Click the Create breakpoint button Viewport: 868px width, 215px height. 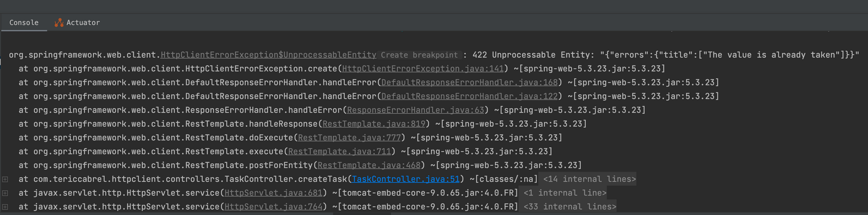[419, 55]
